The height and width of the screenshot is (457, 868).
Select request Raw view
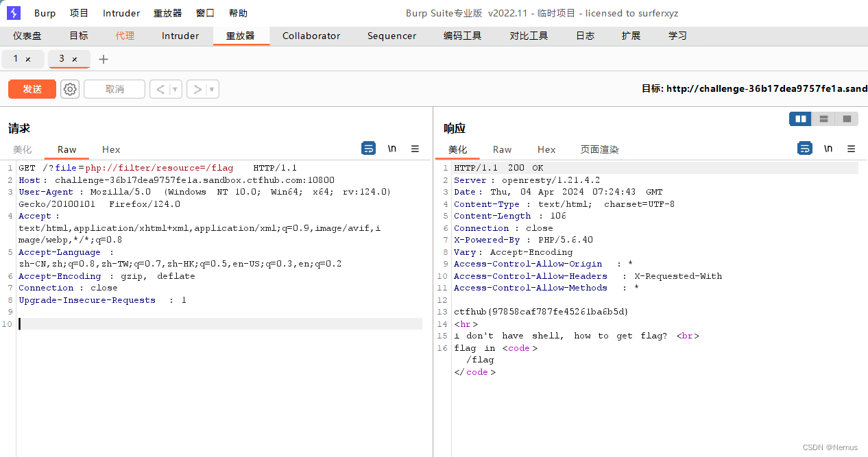point(67,149)
